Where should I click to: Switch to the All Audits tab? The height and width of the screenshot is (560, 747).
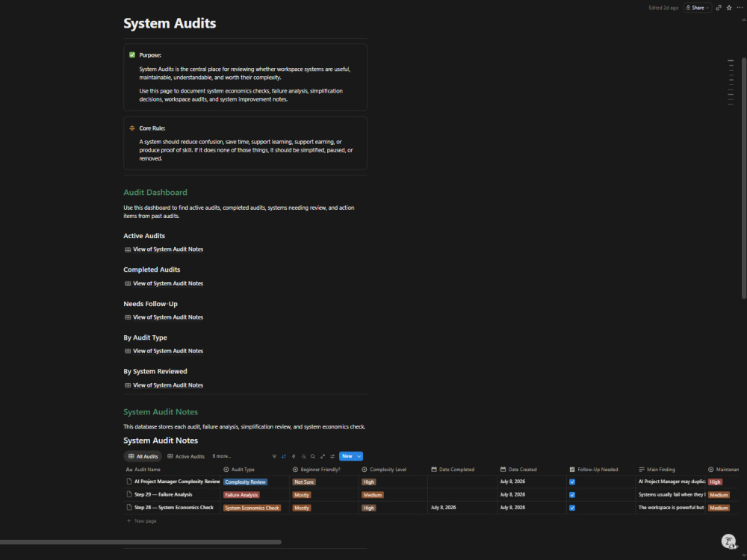pyautogui.click(x=143, y=456)
